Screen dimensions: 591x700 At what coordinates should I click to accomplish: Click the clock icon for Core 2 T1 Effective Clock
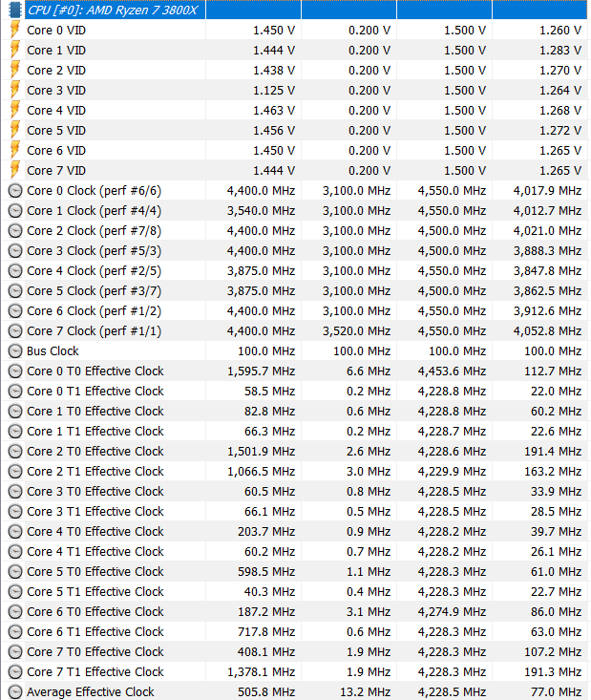pyautogui.click(x=15, y=471)
